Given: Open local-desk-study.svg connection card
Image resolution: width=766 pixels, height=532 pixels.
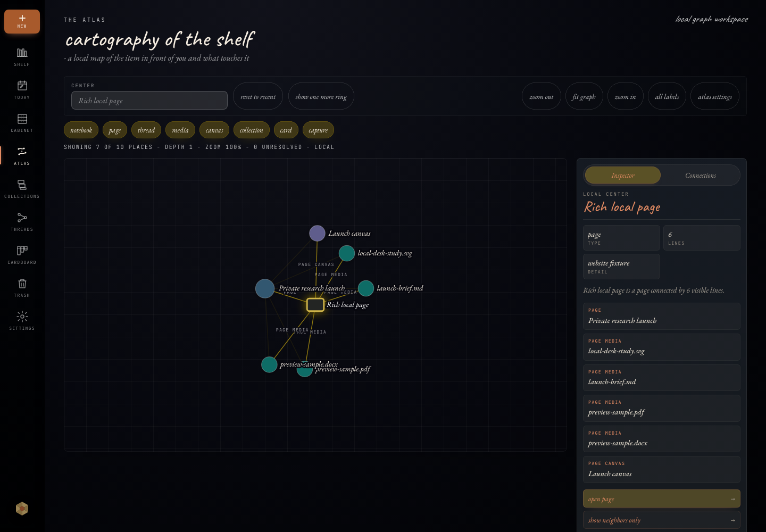Looking at the screenshot, I should click(662, 347).
